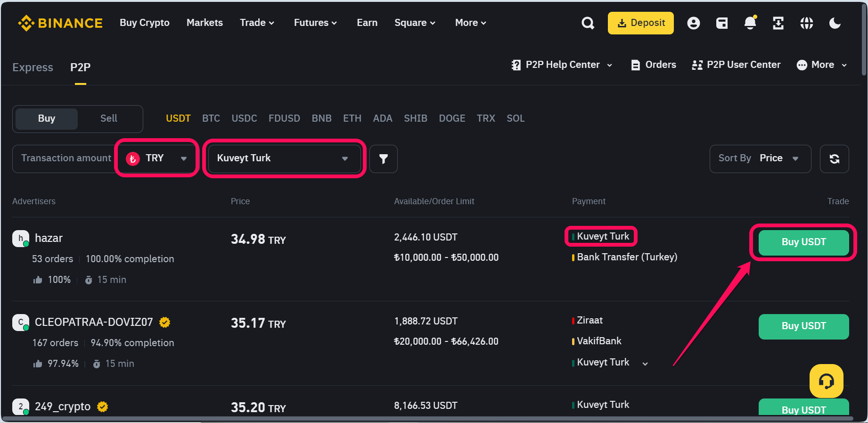Select the BNB coin tab

pyautogui.click(x=321, y=118)
